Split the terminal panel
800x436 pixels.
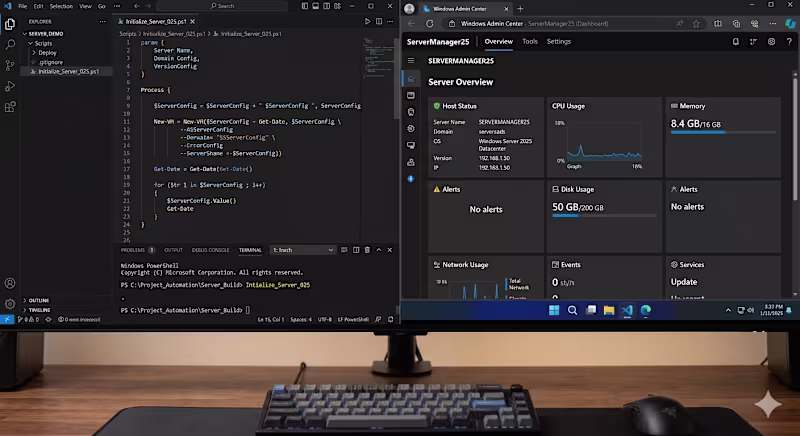pyautogui.click(x=356, y=250)
